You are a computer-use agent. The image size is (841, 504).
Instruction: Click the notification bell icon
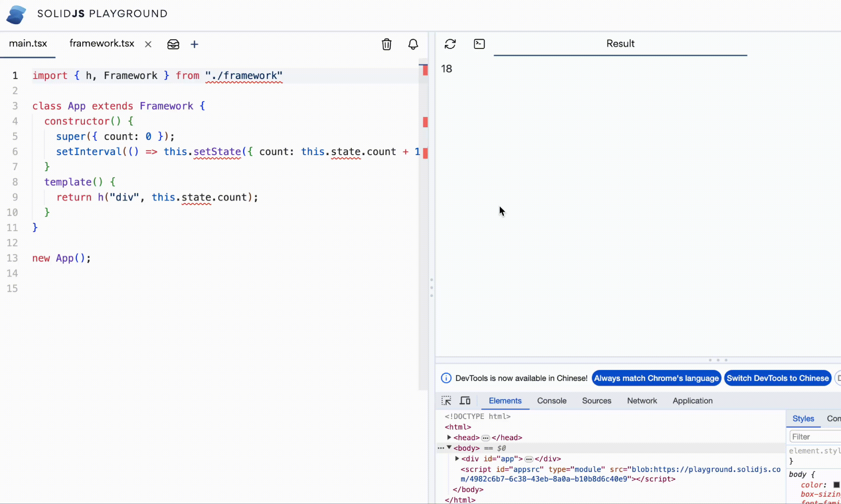pos(413,44)
